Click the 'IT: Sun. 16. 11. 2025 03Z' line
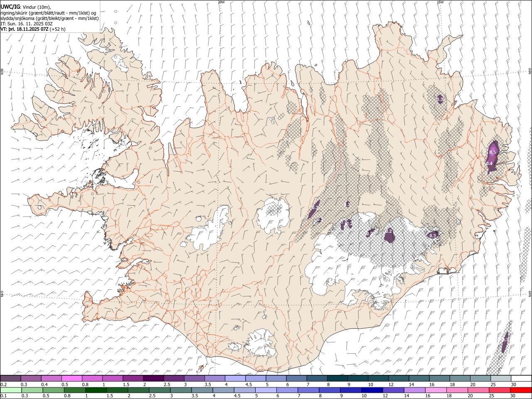This screenshot has height=399, width=532. (27, 24)
